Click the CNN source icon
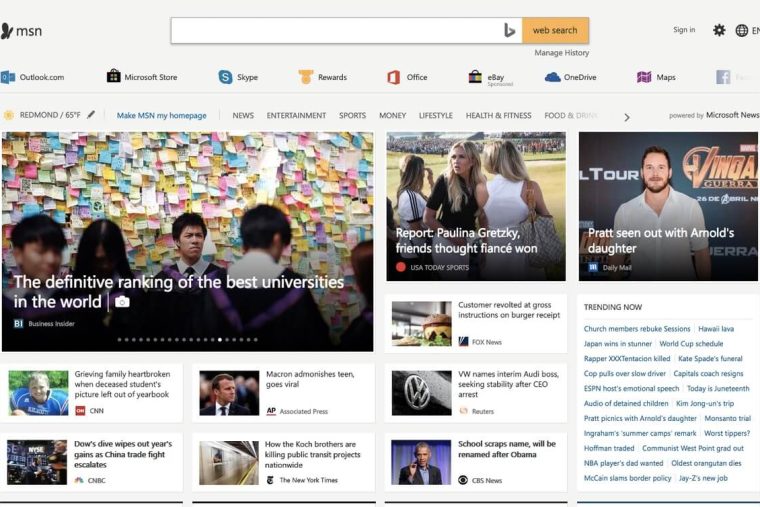This screenshot has width=760, height=507. 80,411
